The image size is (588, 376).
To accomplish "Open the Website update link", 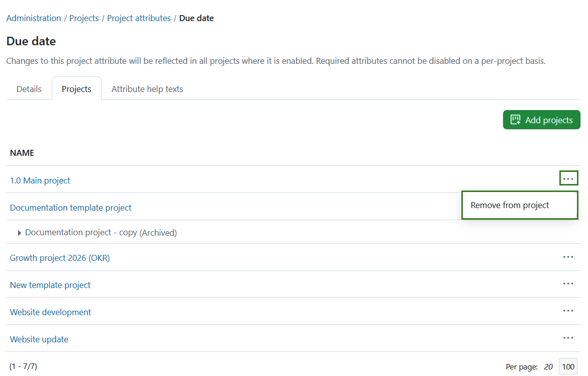I will pos(39,339).
